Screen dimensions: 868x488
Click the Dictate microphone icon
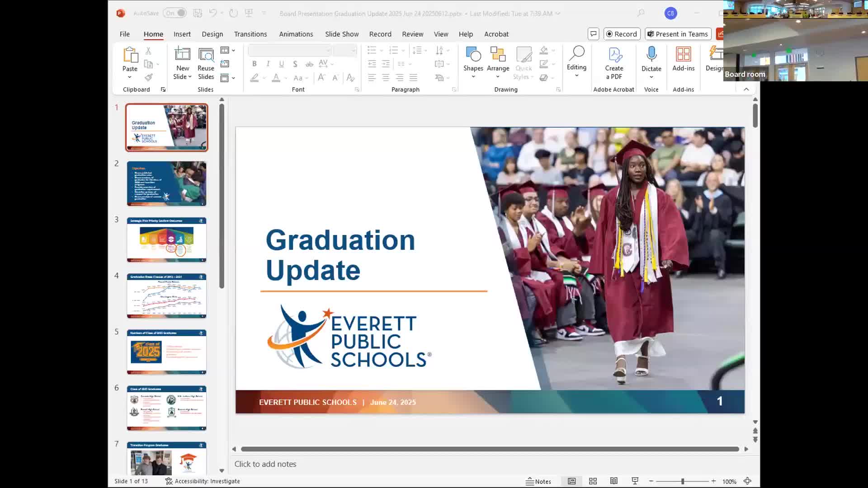pos(651,54)
